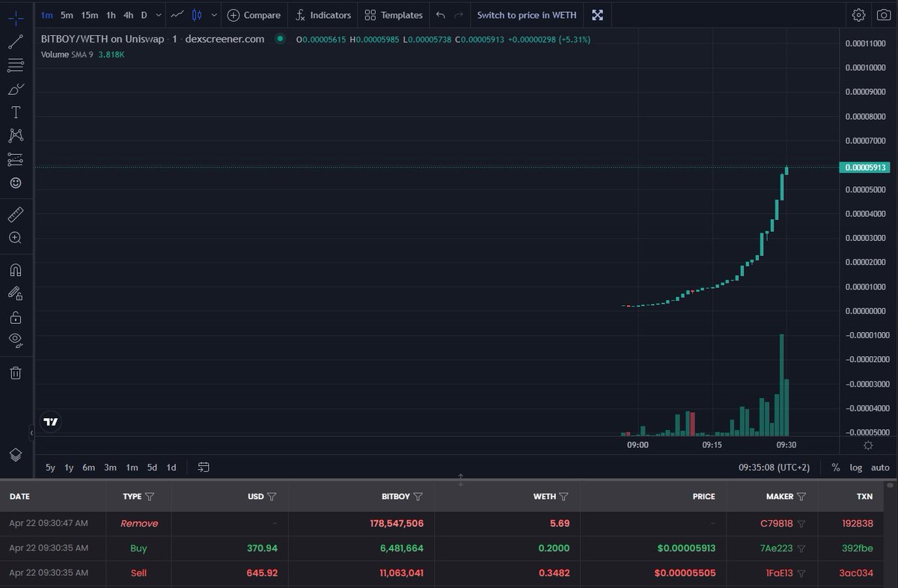Undo the last chart action
Viewport: 898px width, 588px height.
pyautogui.click(x=441, y=15)
